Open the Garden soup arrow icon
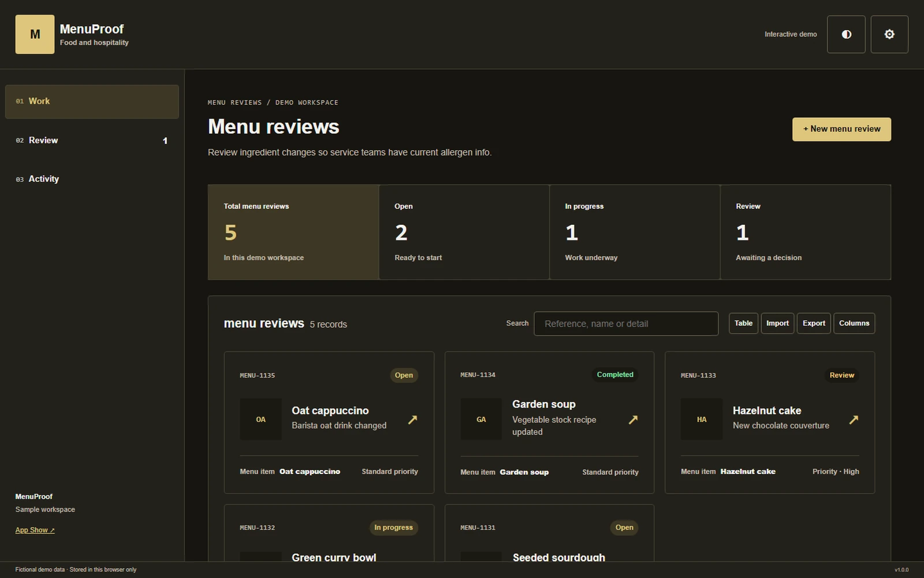The height and width of the screenshot is (578, 924). pyautogui.click(x=633, y=420)
